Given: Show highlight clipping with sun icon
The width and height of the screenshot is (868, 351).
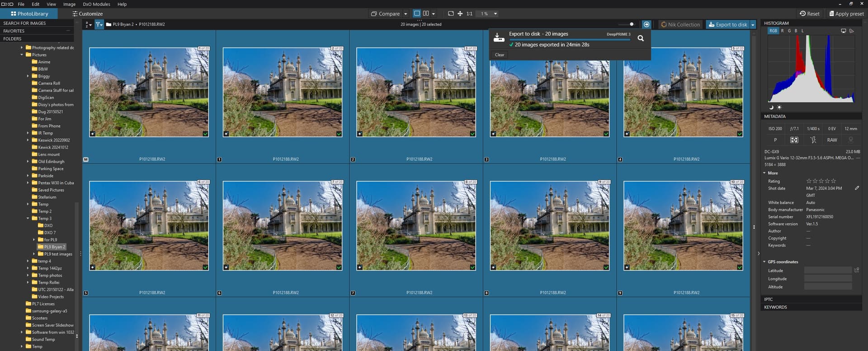Looking at the screenshot, I should (x=779, y=108).
